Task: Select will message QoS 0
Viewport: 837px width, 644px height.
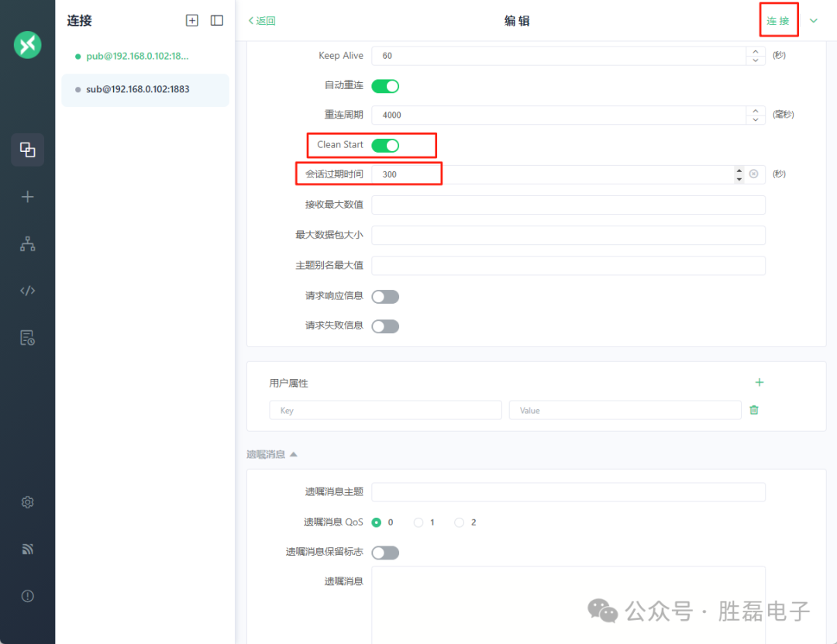Action: tap(377, 522)
